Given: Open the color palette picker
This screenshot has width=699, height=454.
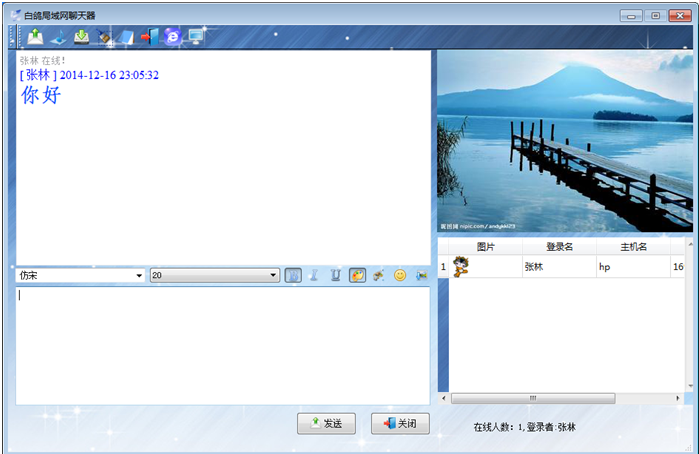Looking at the screenshot, I should tap(358, 276).
